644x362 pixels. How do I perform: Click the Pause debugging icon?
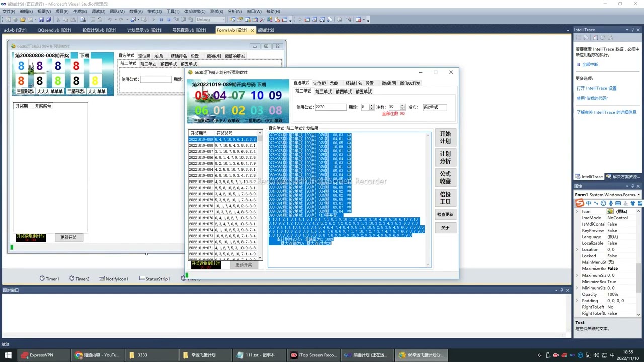click(161, 20)
